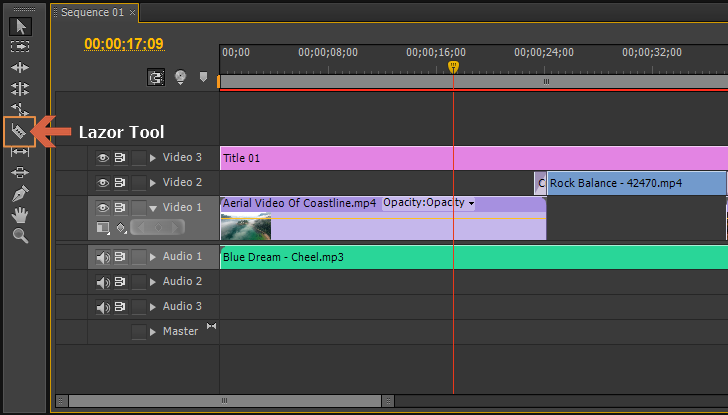Viewport: 728px width, 415px height.
Task: Toggle sync lock for Audio 1
Action: (x=120, y=257)
